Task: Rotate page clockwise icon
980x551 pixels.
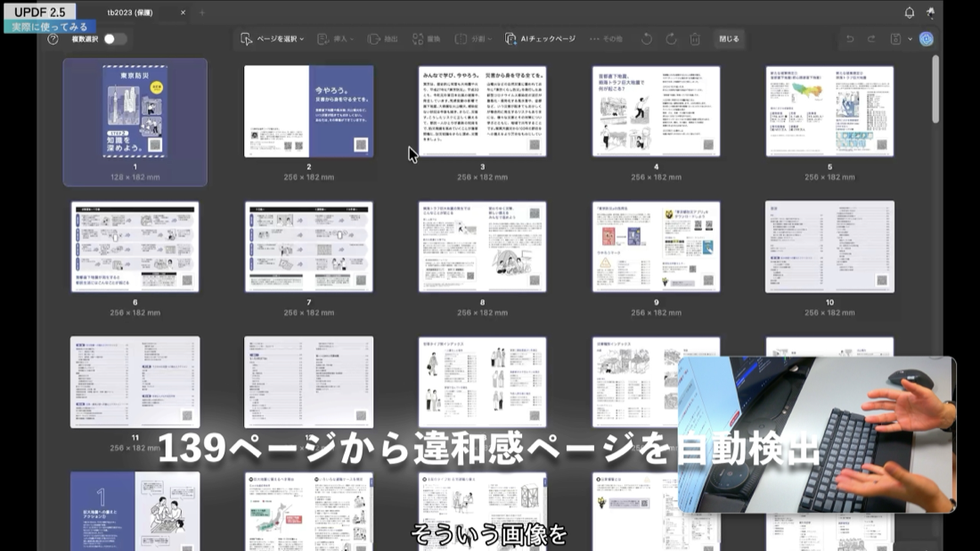Action: (671, 38)
